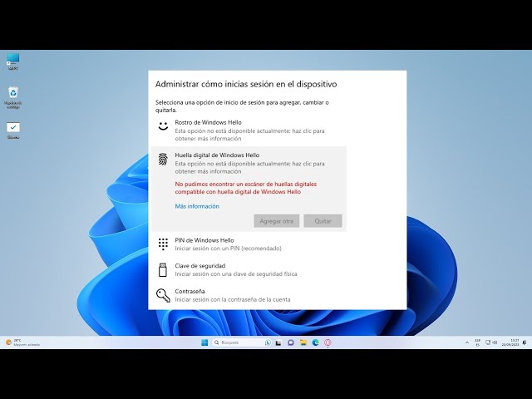Click 'Iniciar sesión con una clave de seguridad física'
The height and width of the screenshot is (399, 532).
(236, 273)
